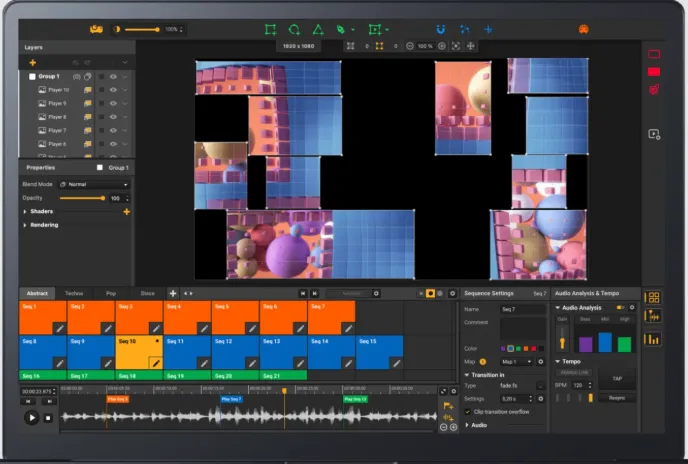Click the add audio waveform icon
The height and width of the screenshot is (464, 688).
click(x=448, y=417)
